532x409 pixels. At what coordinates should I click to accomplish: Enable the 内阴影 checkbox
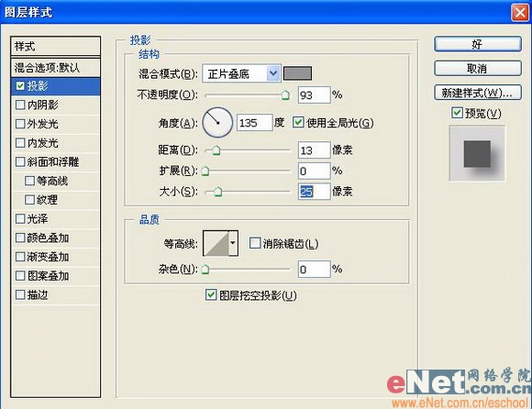pos(20,105)
